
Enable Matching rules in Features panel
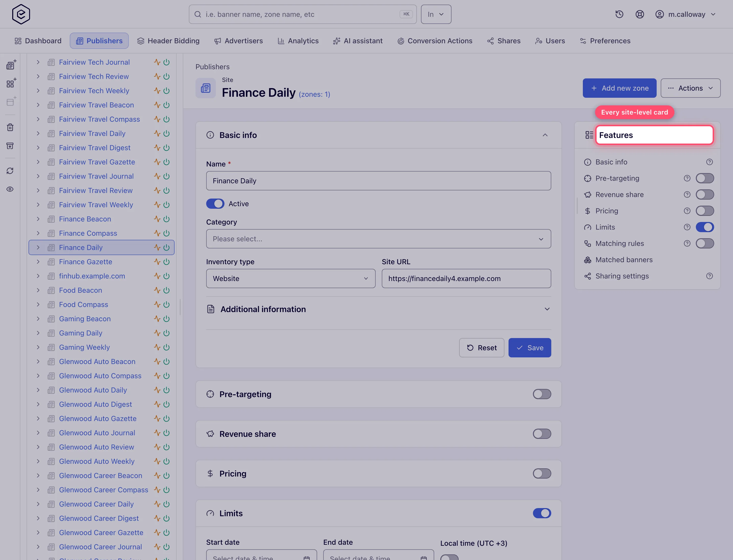pos(705,244)
